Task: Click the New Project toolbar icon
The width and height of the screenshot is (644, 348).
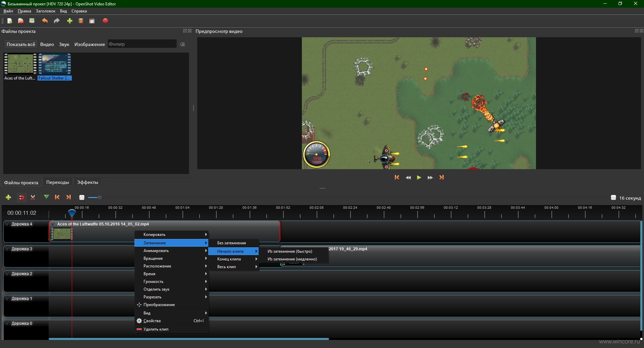Action: pyautogui.click(x=10, y=21)
